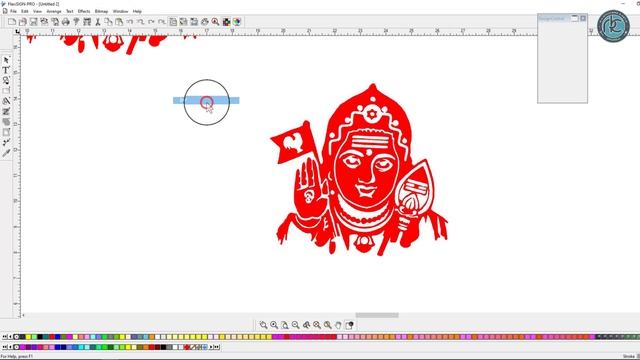Image resolution: width=640 pixels, height=360 pixels.
Task: Open the View menu
Action: click(x=37, y=11)
